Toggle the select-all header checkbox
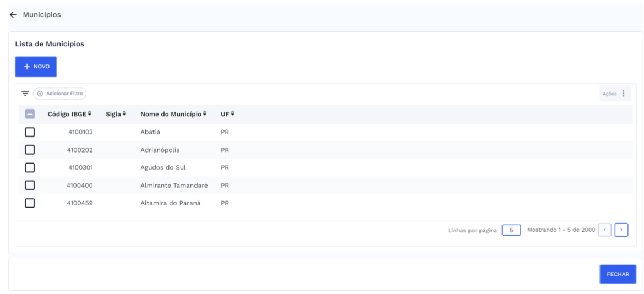The image size is (644, 294). pos(30,114)
